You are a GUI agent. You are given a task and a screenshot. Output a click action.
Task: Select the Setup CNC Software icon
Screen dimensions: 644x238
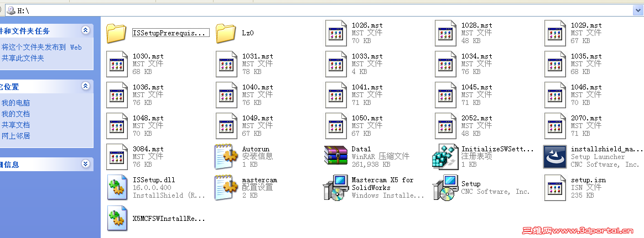coord(445,188)
